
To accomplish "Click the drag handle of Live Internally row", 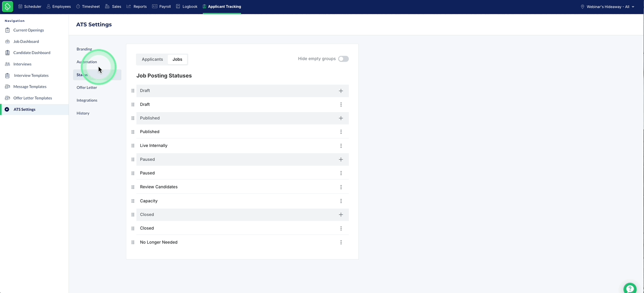I will tap(133, 146).
